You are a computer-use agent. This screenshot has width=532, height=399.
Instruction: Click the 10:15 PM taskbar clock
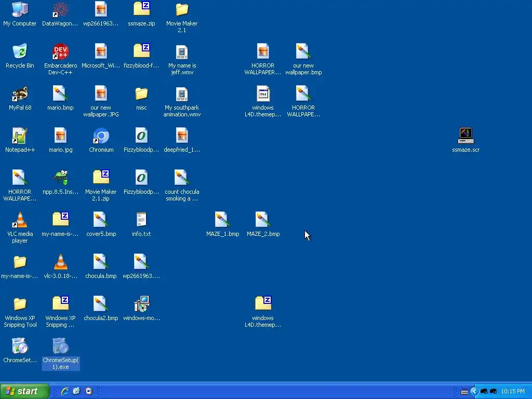tap(513, 392)
